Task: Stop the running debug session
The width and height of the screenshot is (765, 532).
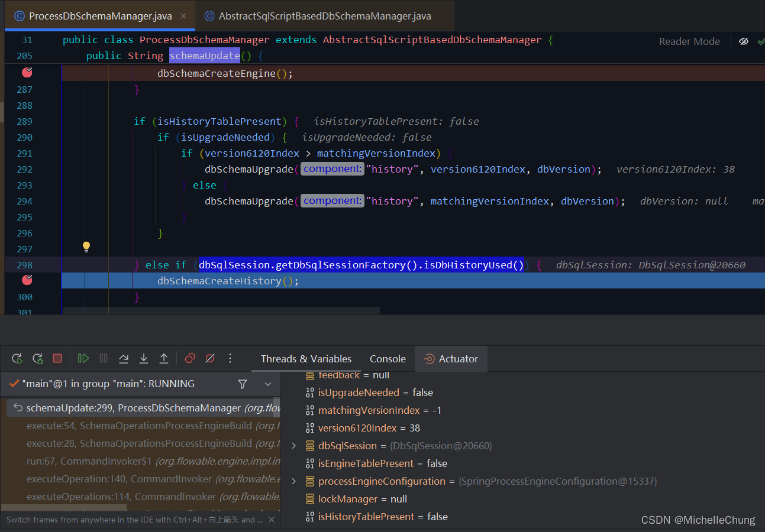Action: click(x=57, y=358)
